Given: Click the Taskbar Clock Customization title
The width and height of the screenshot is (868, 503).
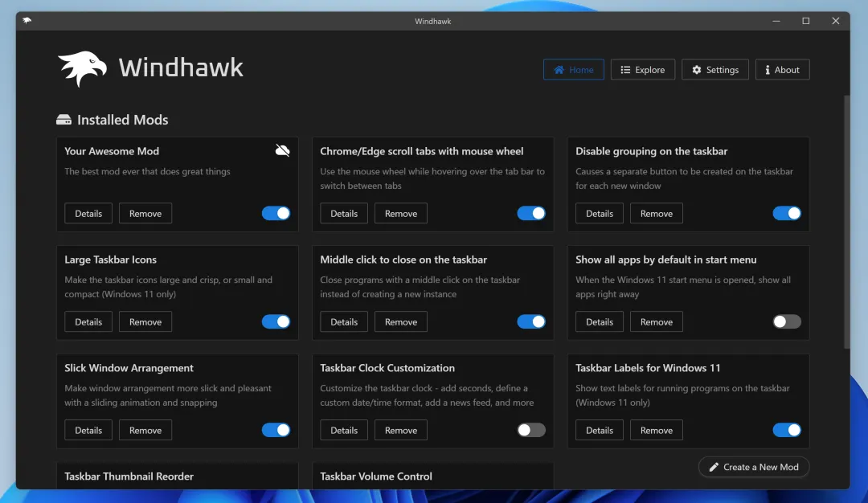Looking at the screenshot, I should click(387, 368).
